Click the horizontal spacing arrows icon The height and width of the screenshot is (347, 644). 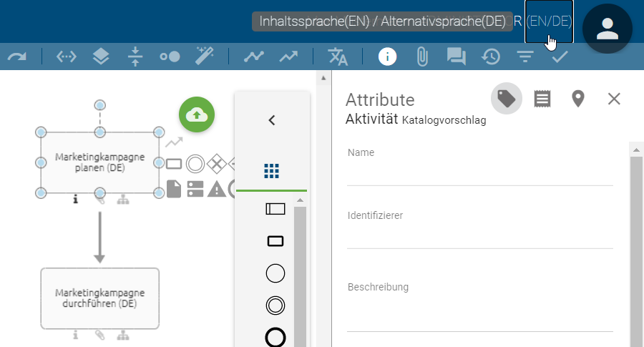coord(66,57)
